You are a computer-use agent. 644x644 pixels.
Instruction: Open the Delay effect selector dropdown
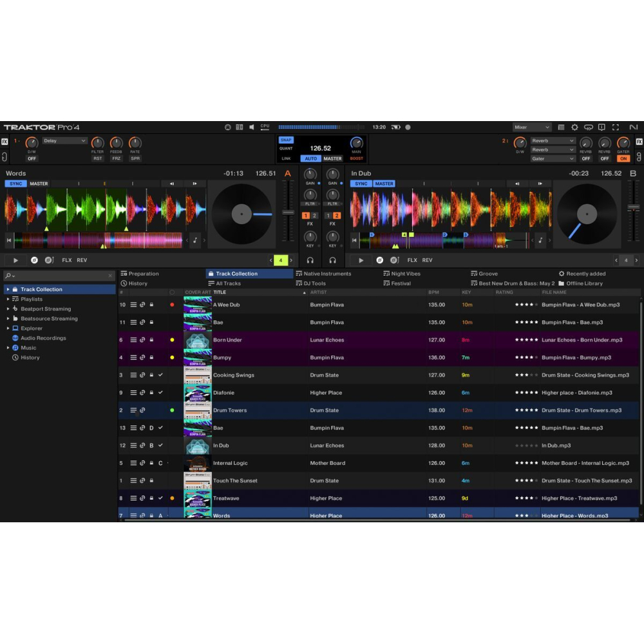[x=63, y=140]
